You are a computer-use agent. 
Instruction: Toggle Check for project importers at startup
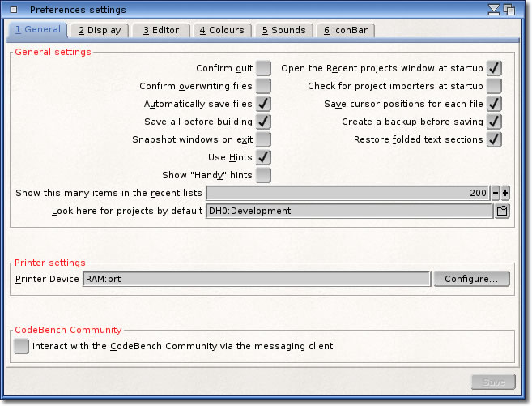[494, 86]
